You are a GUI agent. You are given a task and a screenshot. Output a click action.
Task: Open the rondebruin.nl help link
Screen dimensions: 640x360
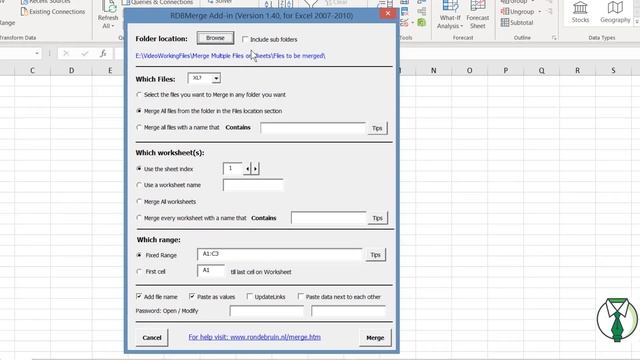click(x=254, y=337)
